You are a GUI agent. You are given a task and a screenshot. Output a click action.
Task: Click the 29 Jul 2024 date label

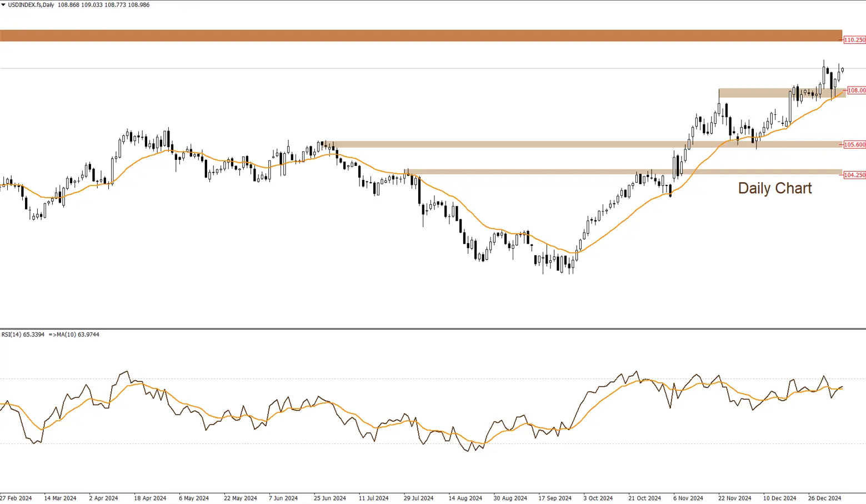pyautogui.click(x=419, y=498)
